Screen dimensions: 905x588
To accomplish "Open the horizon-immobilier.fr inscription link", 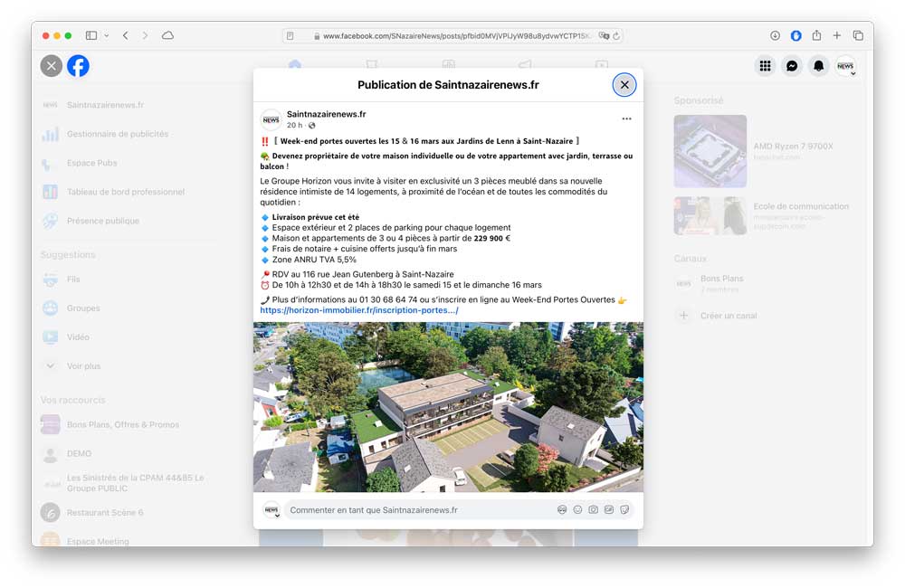I will point(358,310).
